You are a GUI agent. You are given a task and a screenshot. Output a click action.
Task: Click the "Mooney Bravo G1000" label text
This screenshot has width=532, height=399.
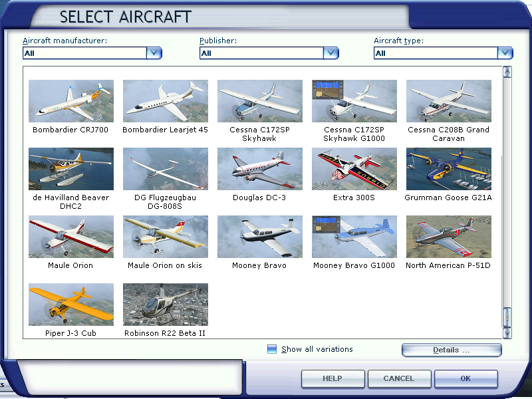coord(354,265)
